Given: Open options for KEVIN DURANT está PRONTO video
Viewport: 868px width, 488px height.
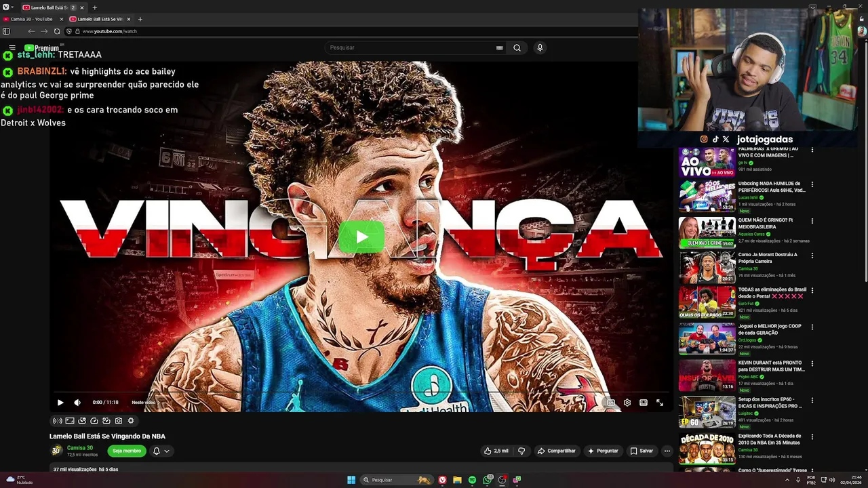Looking at the screenshot, I should [812, 364].
